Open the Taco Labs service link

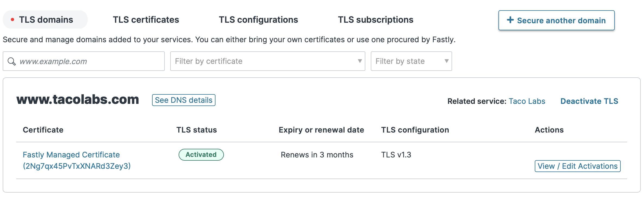point(527,101)
